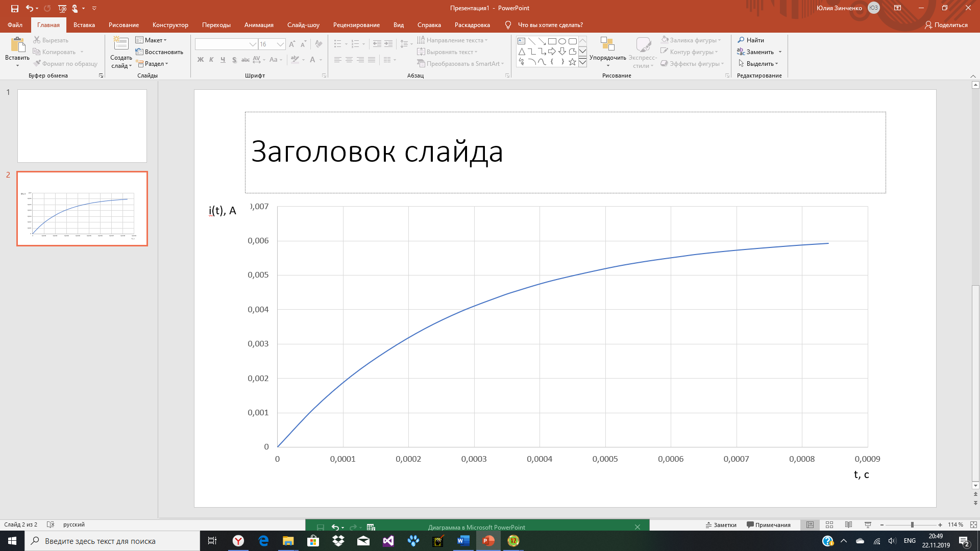Fit slide to current window icon
980x551 pixels.
(973, 524)
